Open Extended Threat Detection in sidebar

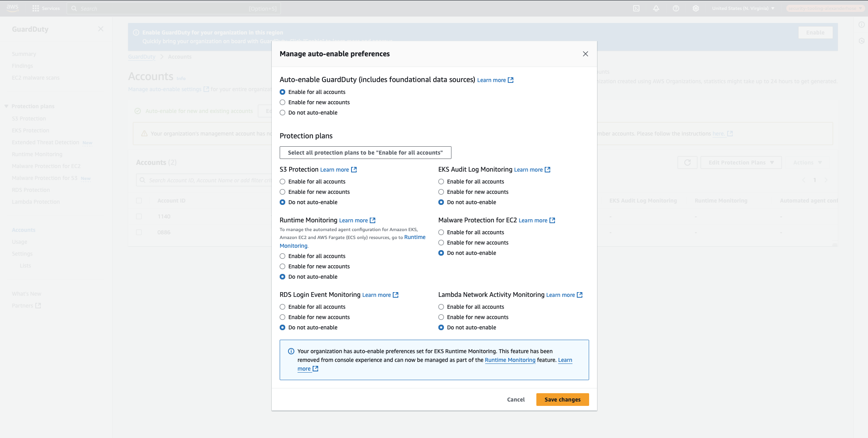tap(46, 142)
